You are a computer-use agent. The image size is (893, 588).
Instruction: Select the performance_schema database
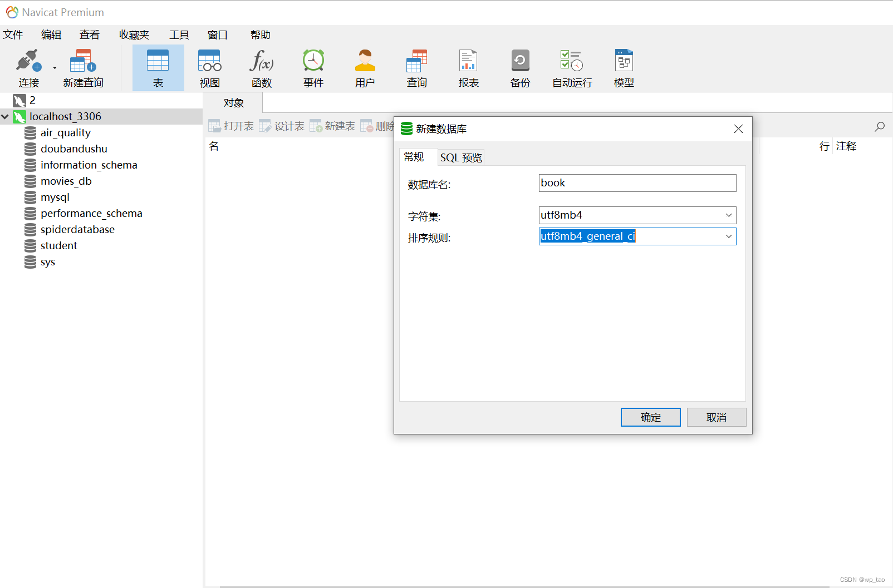[91, 213]
